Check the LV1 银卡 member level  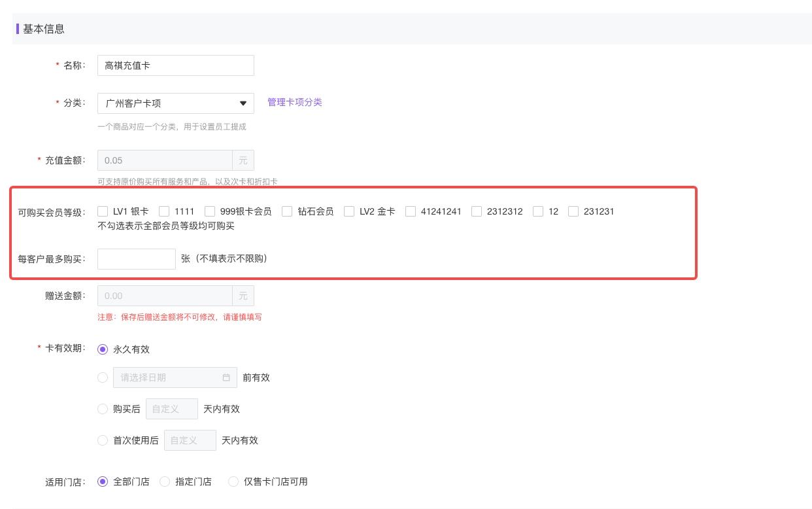103,211
